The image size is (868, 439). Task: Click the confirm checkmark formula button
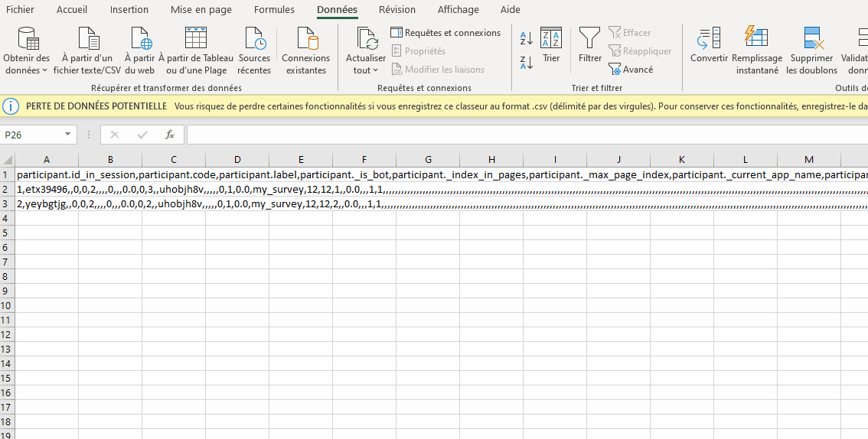[x=142, y=135]
